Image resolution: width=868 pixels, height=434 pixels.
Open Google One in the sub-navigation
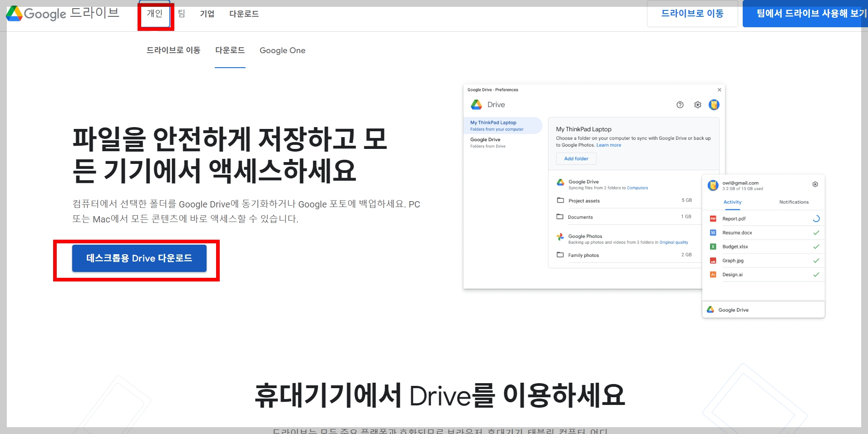pos(282,50)
